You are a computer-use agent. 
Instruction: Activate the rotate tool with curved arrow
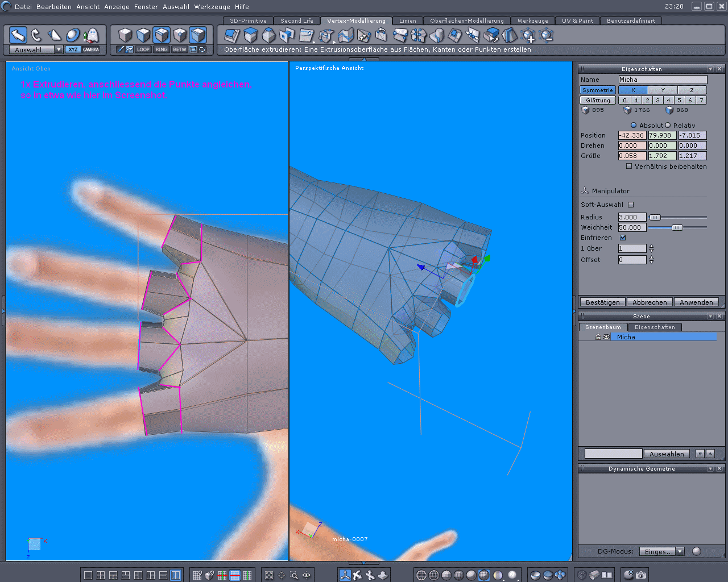(x=36, y=35)
